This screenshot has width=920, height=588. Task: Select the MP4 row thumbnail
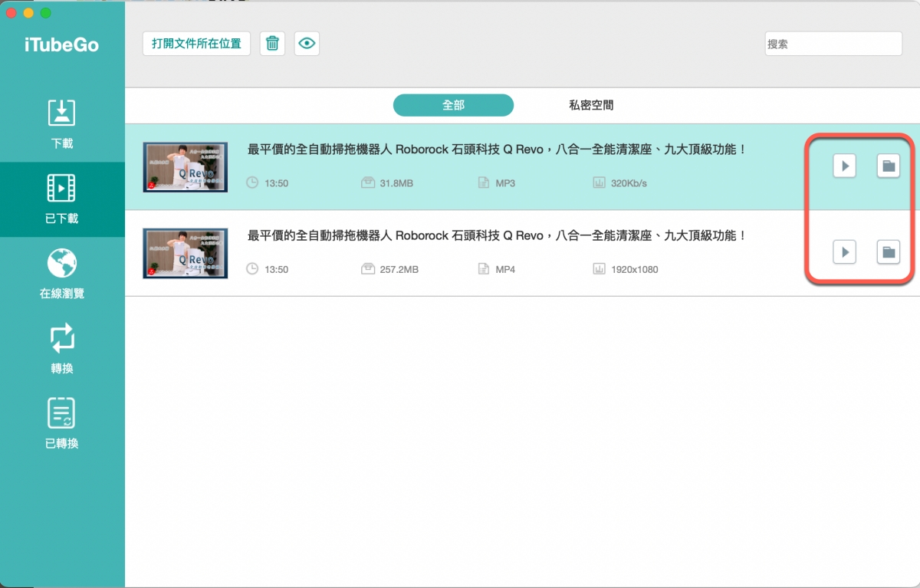185,253
